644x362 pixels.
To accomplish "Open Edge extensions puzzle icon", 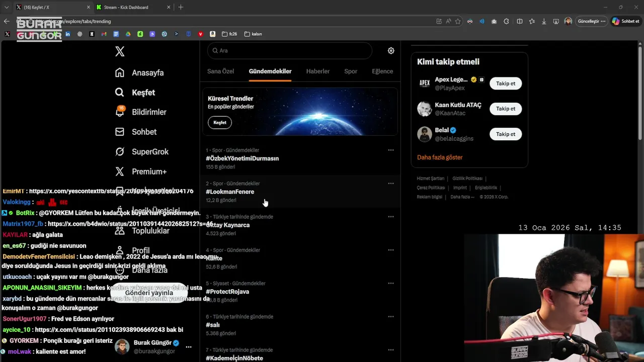I will pyautogui.click(x=506, y=21).
